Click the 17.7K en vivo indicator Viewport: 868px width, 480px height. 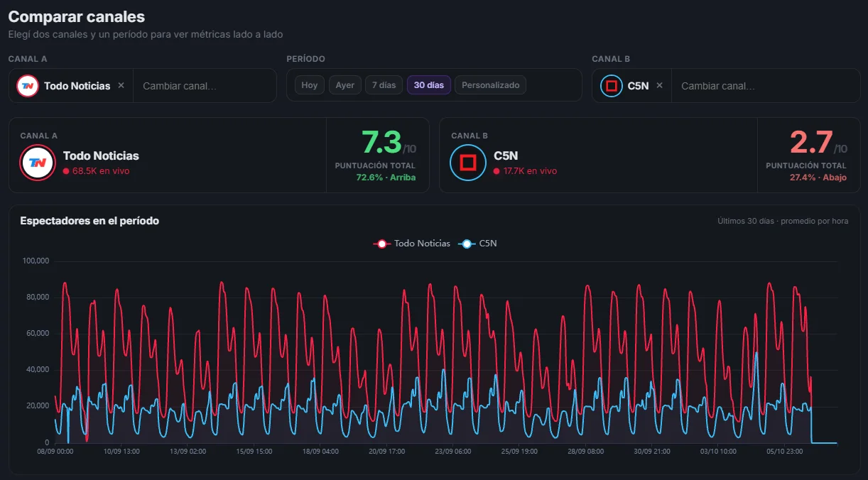(x=525, y=171)
